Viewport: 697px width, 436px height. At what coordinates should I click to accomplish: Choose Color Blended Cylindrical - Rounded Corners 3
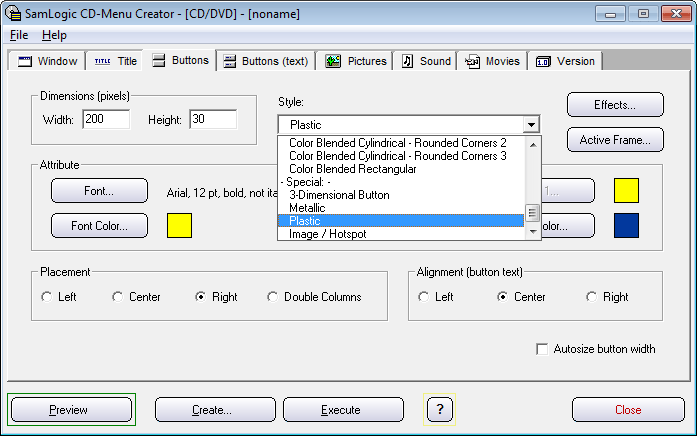click(x=401, y=156)
